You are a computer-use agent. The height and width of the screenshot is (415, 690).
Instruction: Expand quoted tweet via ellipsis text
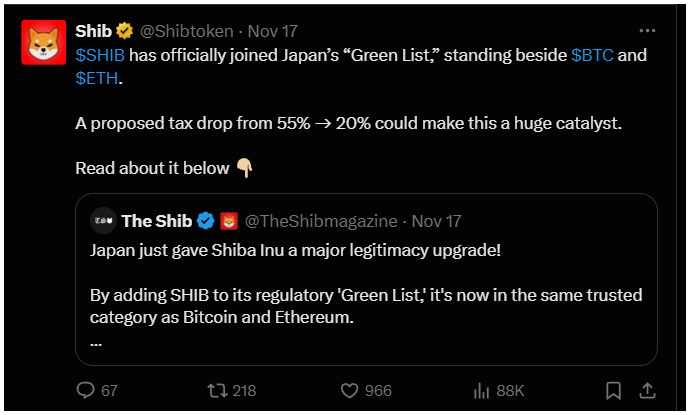click(96, 342)
